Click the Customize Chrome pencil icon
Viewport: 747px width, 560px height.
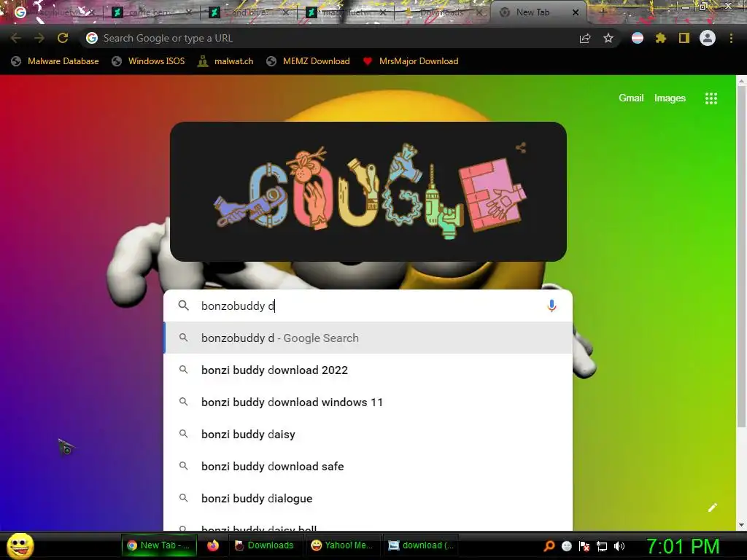point(713,507)
